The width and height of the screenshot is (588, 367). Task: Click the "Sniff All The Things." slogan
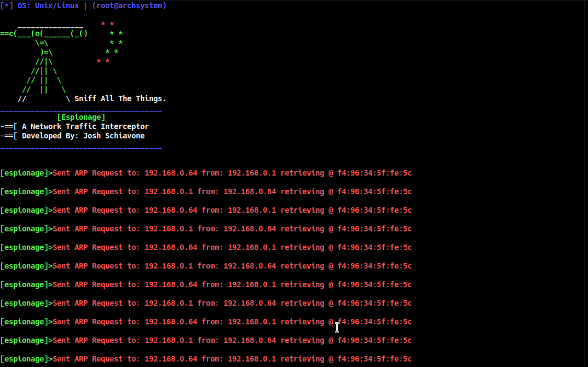tap(120, 98)
